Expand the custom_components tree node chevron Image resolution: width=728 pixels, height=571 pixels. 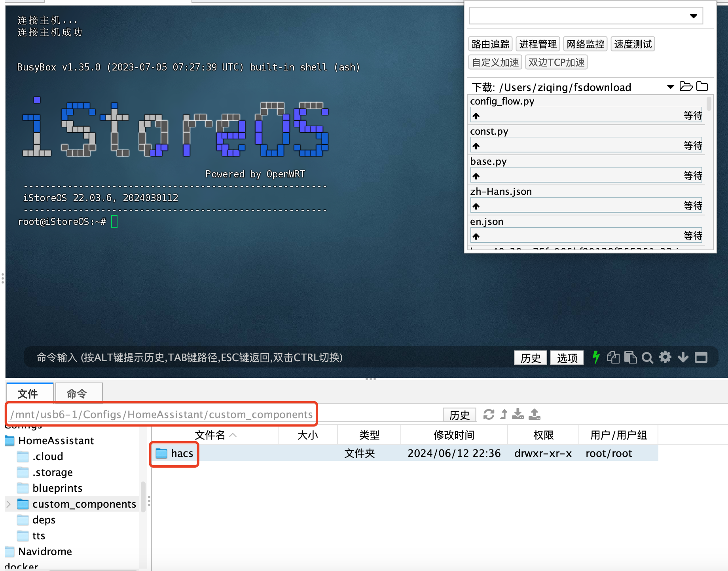(x=9, y=504)
